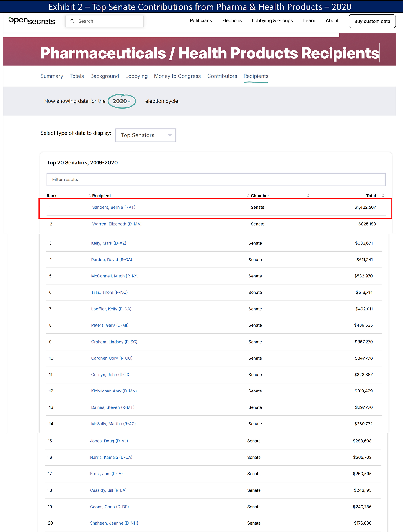Click the $246,193 total for Cassidy
This screenshot has height=532, width=403.
[x=363, y=490]
